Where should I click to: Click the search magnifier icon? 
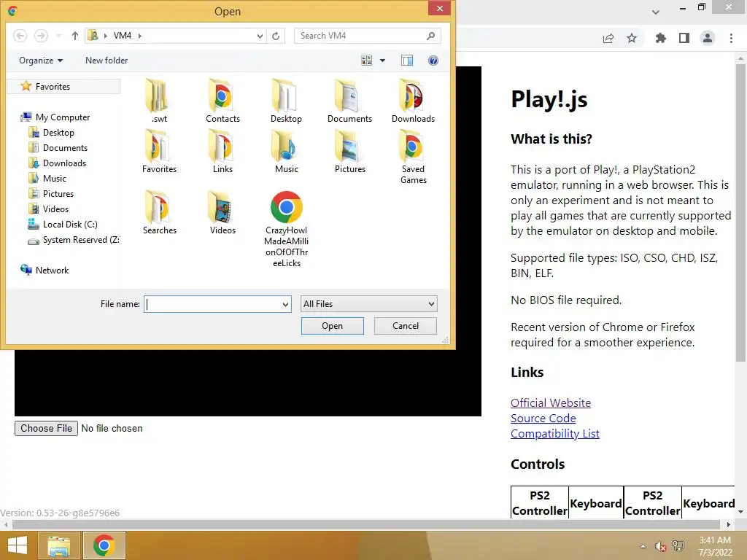(x=430, y=36)
